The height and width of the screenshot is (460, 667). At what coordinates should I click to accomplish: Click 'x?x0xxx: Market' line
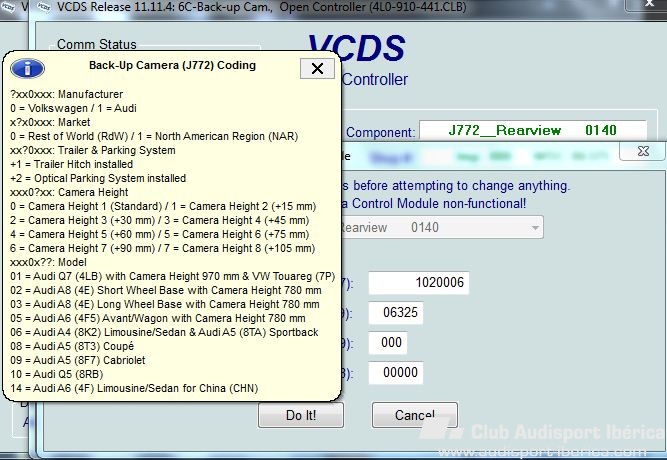50,122
